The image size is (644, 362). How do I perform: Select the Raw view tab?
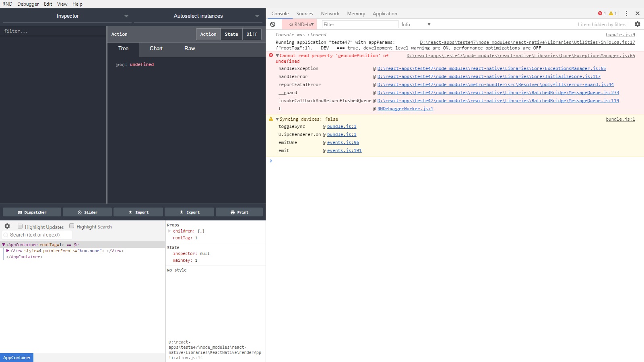click(189, 49)
